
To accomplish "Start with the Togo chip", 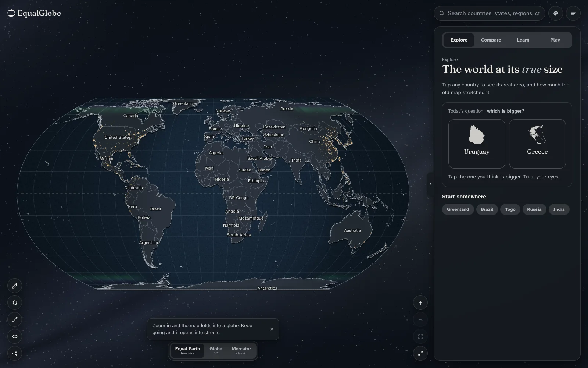I will (510, 209).
